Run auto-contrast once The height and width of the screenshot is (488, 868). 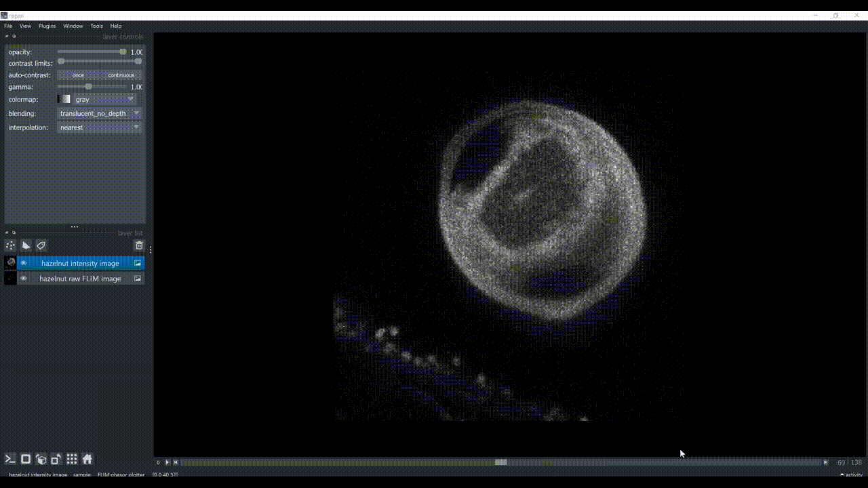(x=78, y=75)
